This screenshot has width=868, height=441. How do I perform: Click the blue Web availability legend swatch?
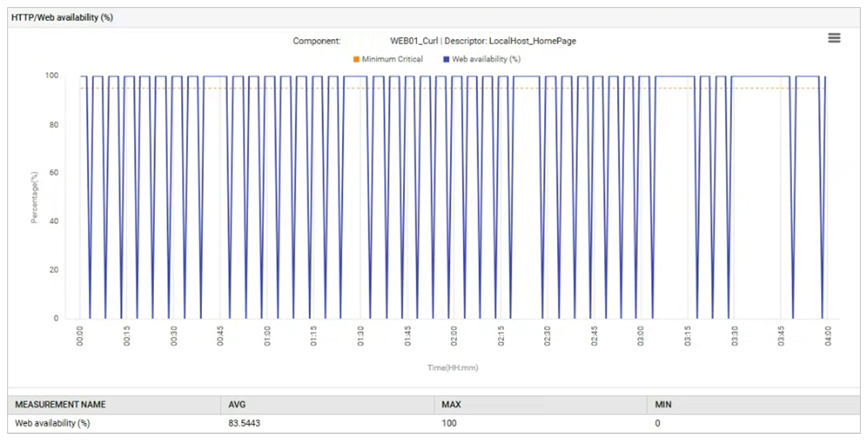pos(446,59)
